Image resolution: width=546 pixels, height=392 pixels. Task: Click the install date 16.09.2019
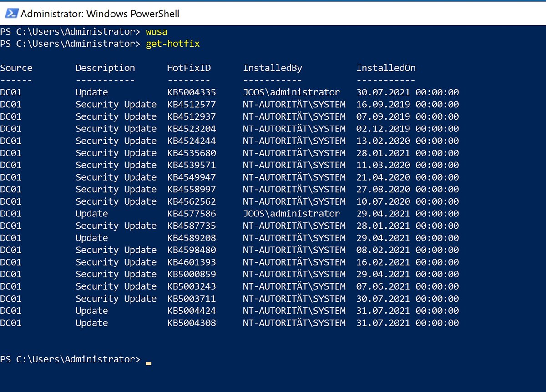[x=383, y=105]
